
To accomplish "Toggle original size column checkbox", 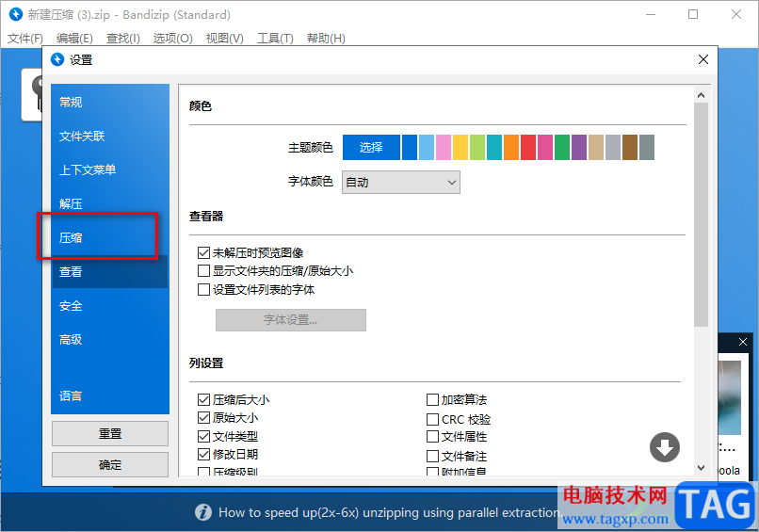I will tap(203, 417).
